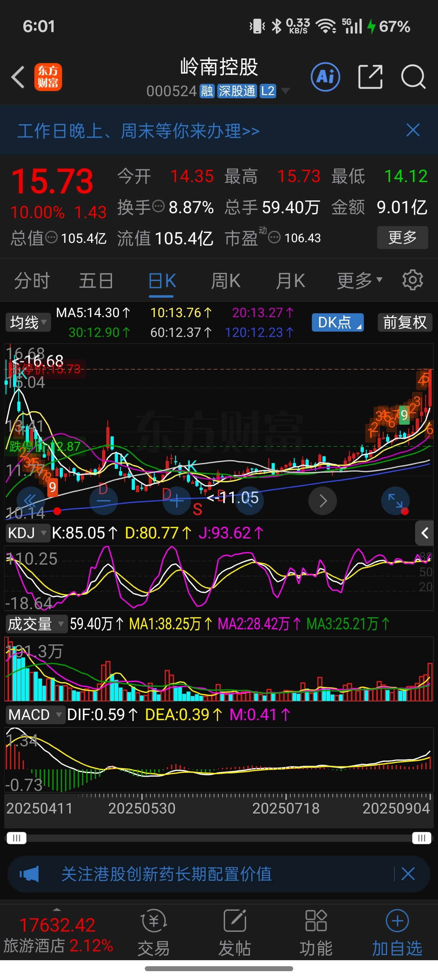Viewport: 438px width, 980px height.
Task: Tap the 总值 info bubble icon
Action: pos(51,238)
